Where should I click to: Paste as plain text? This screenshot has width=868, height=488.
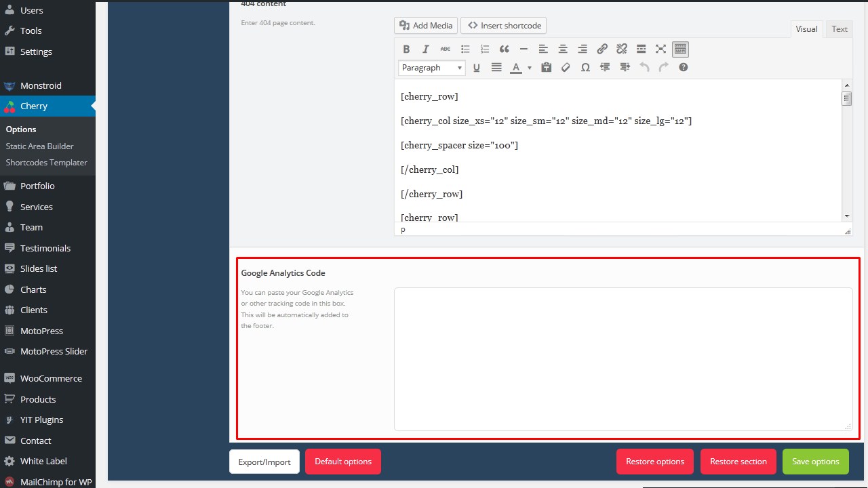(x=546, y=67)
